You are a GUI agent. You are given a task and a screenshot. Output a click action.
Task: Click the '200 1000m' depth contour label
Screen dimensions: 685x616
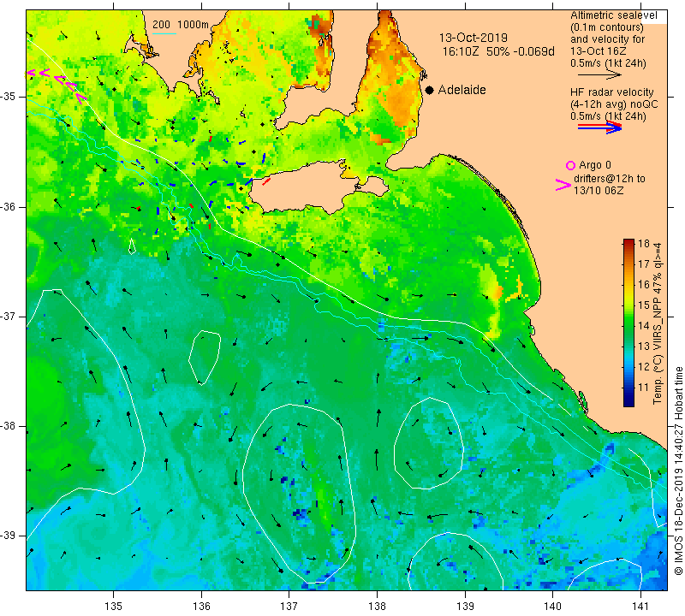coord(181,25)
